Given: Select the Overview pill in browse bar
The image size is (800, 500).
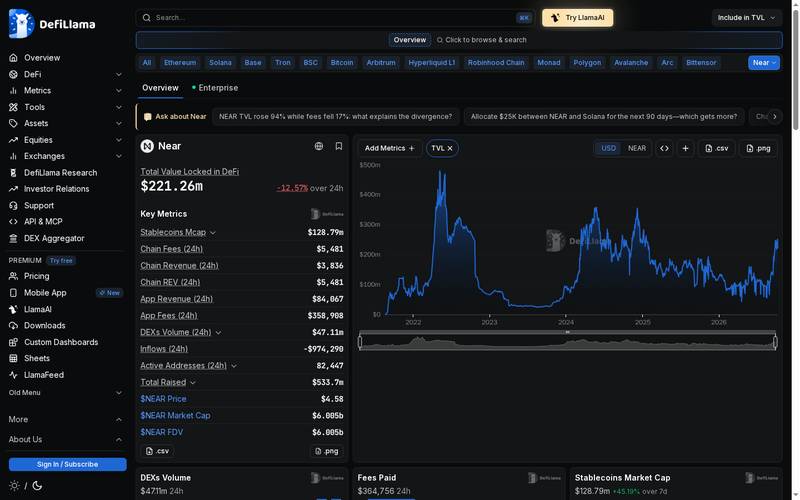Looking at the screenshot, I should pos(410,40).
